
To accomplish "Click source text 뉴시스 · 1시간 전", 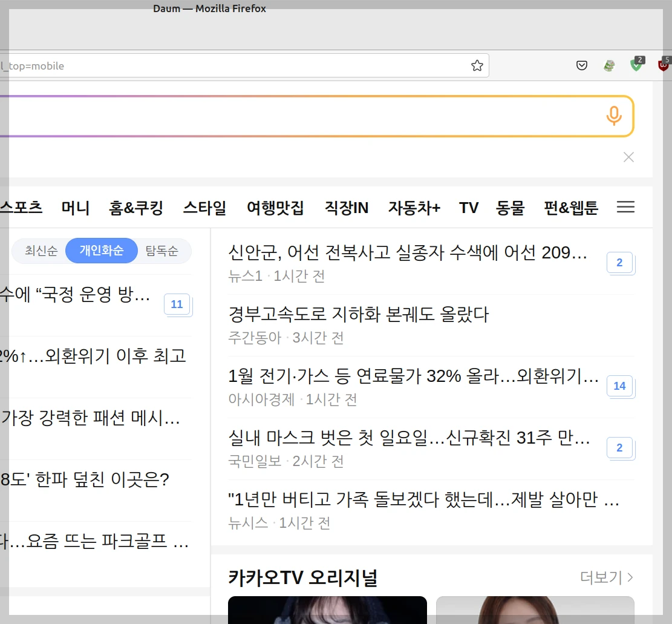I will click(279, 523).
